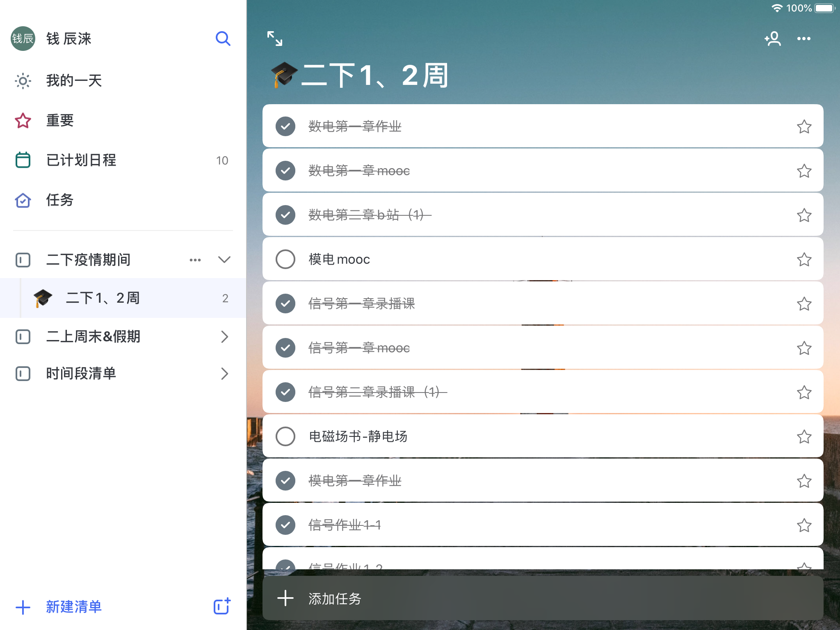The height and width of the screenshot is (630, 840).
Task: Click the expand fullscreen arrows icon
Action: point(274,39)
